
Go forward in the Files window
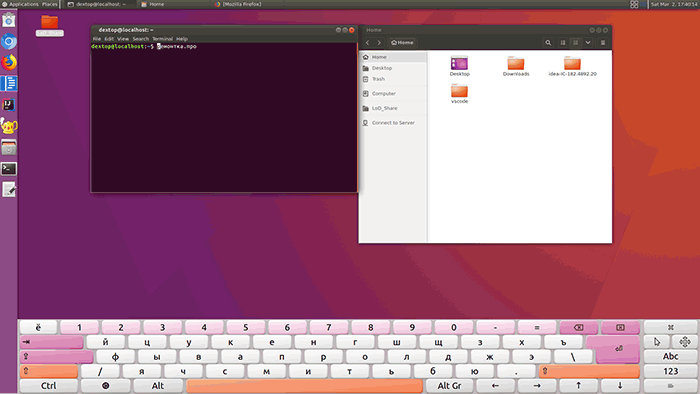coord(379,42)
